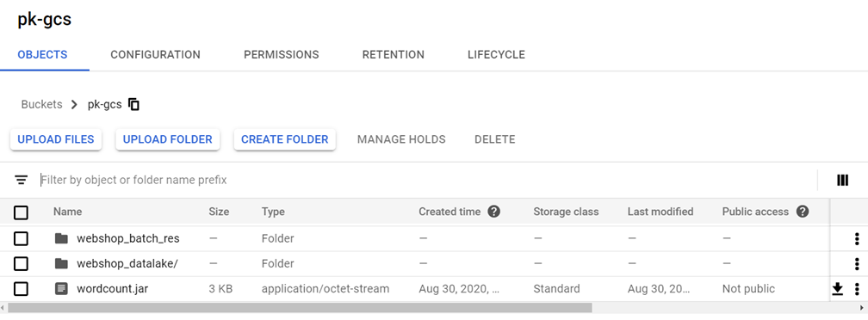Go back to Buckets breadcrumb link
868x320 pixels.
(x=41, y=104)
